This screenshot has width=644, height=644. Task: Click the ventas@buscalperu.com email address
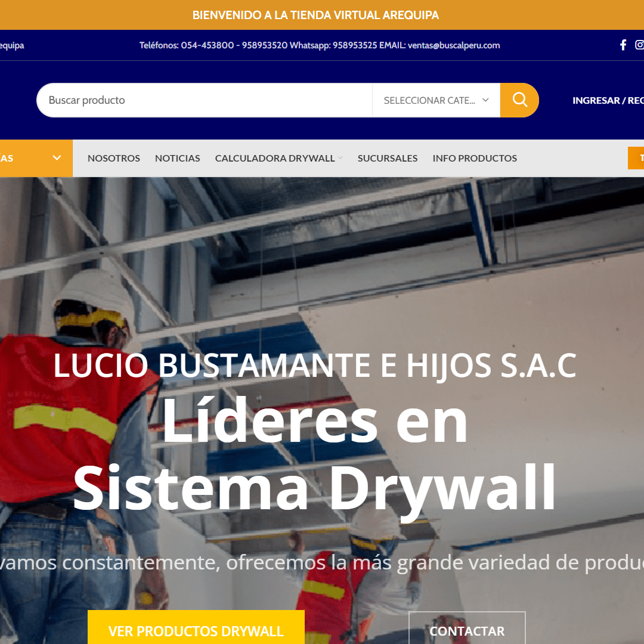click(454, 45)
